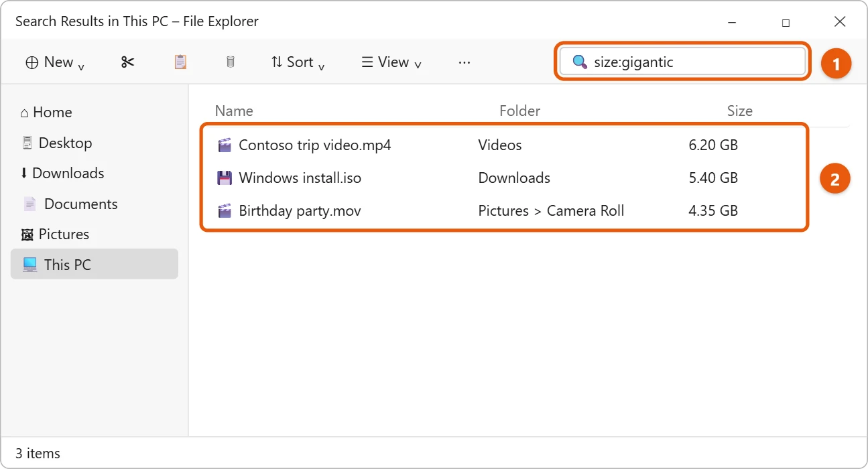Click the This PC monitor icon
The width and height of the screenshot is (868, 469).
tap(30, 265)
